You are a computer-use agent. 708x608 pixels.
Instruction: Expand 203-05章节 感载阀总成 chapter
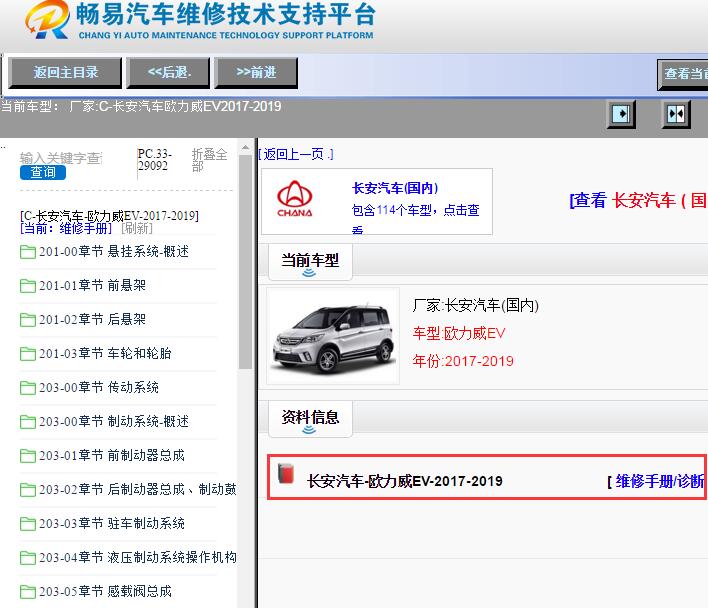tap(105, 592)
